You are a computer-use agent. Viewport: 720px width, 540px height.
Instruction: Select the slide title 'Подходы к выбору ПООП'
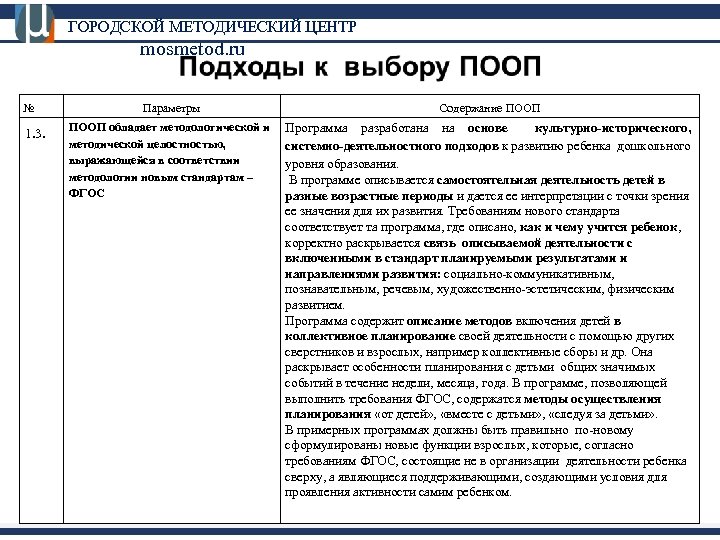click(x=360, y=67)
